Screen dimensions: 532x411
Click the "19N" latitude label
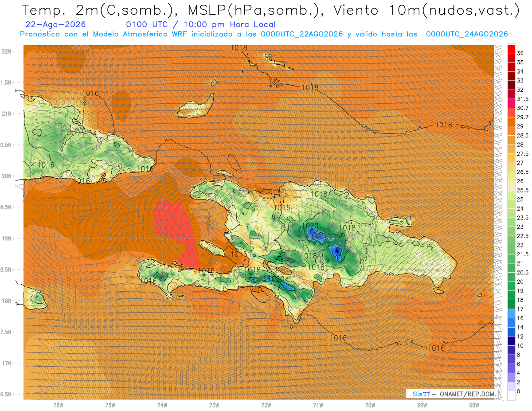[7, 238]
